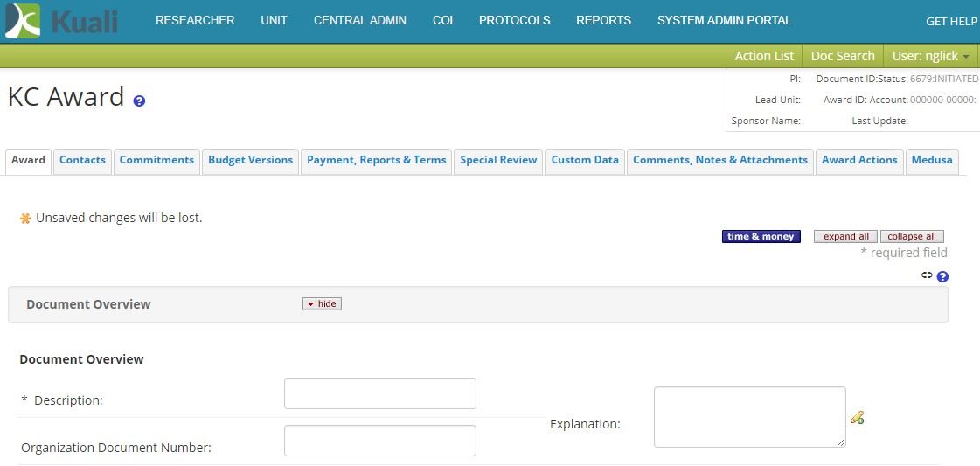Open help icon beside KC Award title
The image size is (980, 466).
(x=139, y=101)
